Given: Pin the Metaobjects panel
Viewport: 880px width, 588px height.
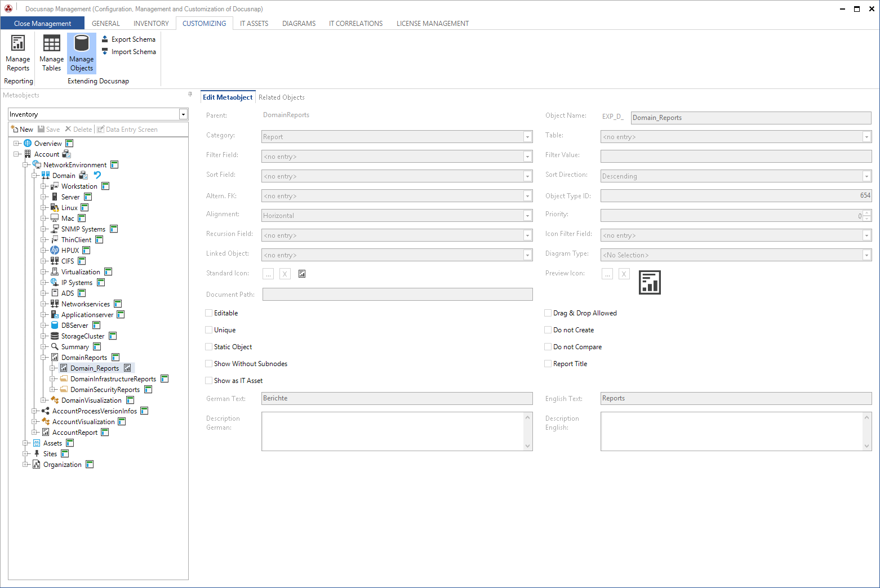Looking at the screenshot, I should tap(190, 95).
